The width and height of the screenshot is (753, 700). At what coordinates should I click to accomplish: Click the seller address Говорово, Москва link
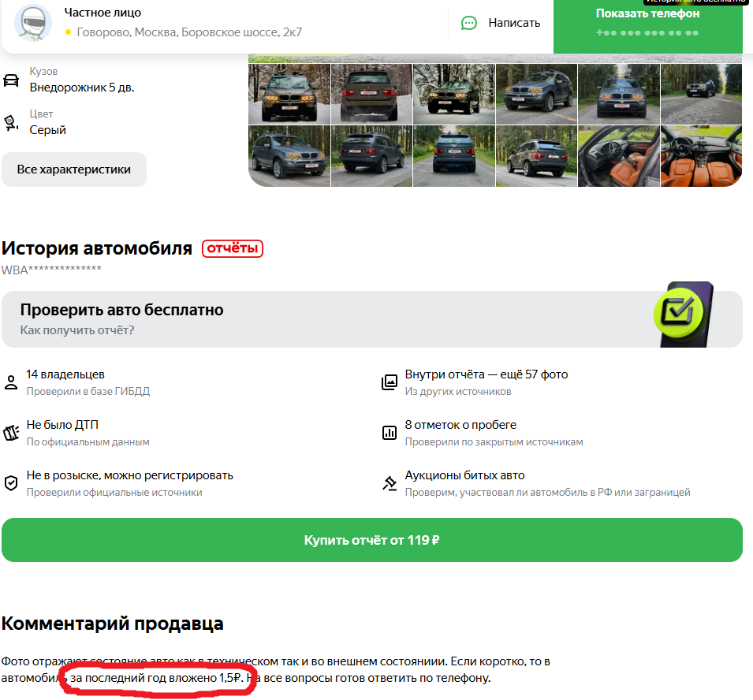[x=189, y=32]
